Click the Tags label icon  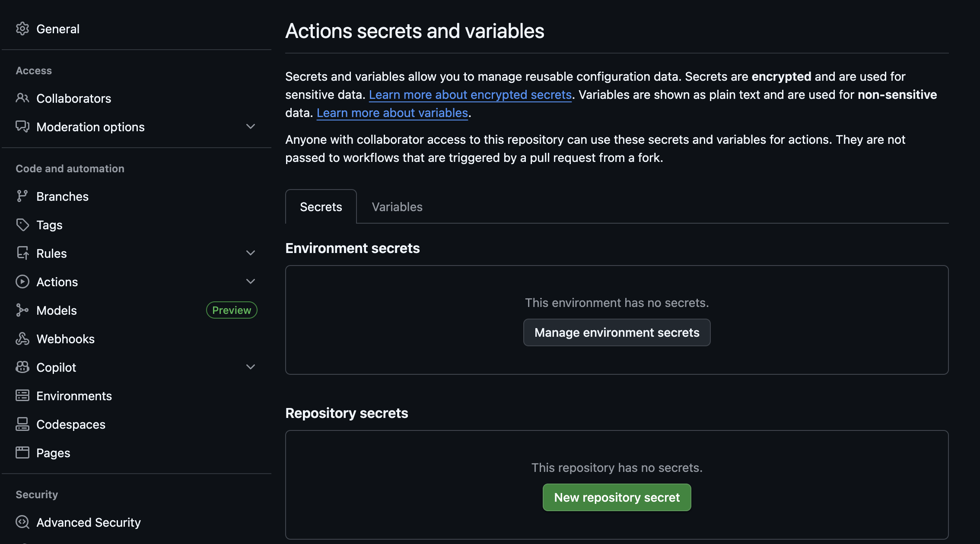[22, 225]
